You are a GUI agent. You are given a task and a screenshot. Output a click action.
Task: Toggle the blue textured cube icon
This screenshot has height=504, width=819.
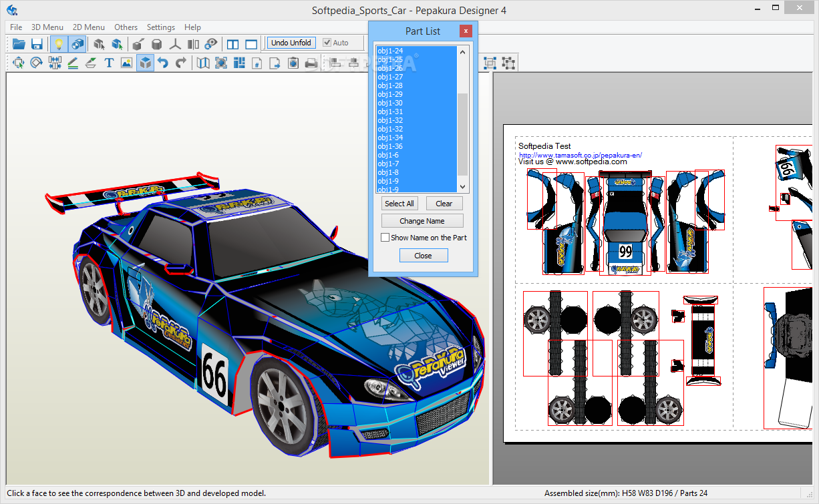click(77, 44)
